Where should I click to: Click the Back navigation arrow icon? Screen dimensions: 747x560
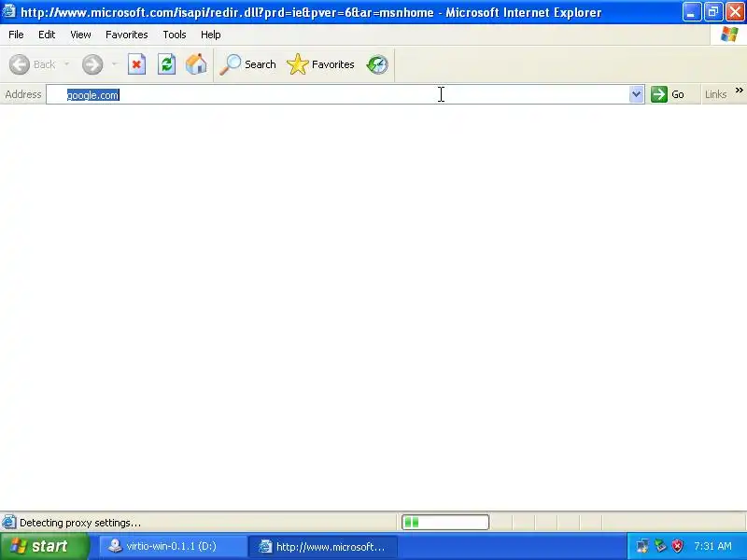[x=20, y=64]
